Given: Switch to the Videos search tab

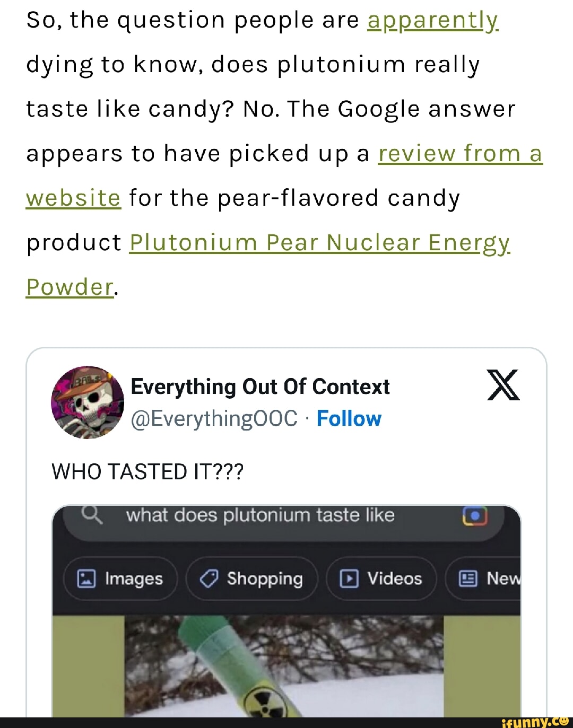Looking at the screenshot, I should point(381,578).
